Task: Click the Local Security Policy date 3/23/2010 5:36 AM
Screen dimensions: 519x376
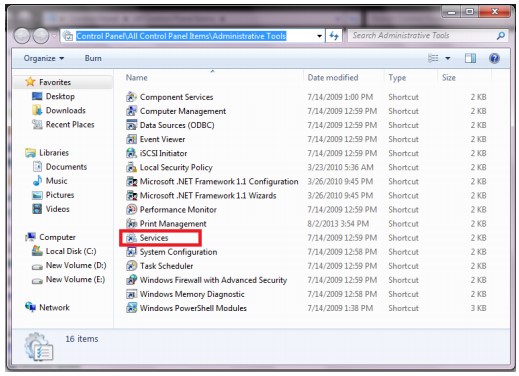Action: [340, 167]
